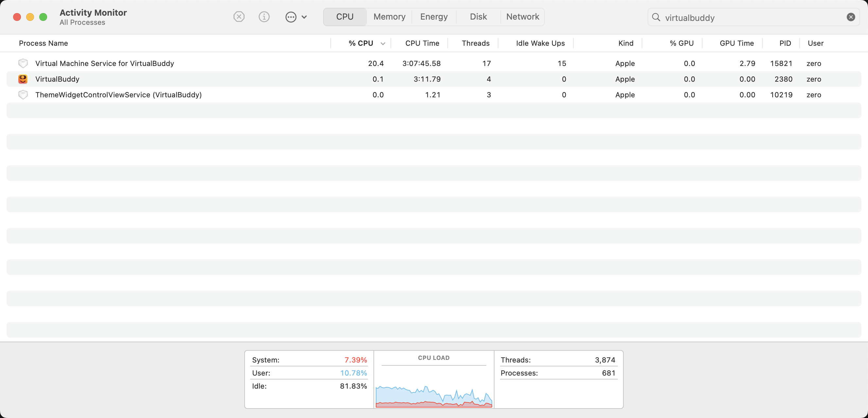Toggle % CPU column sort direction arrow
Viewport: 868px width, 418px height.
coord(383,43)
